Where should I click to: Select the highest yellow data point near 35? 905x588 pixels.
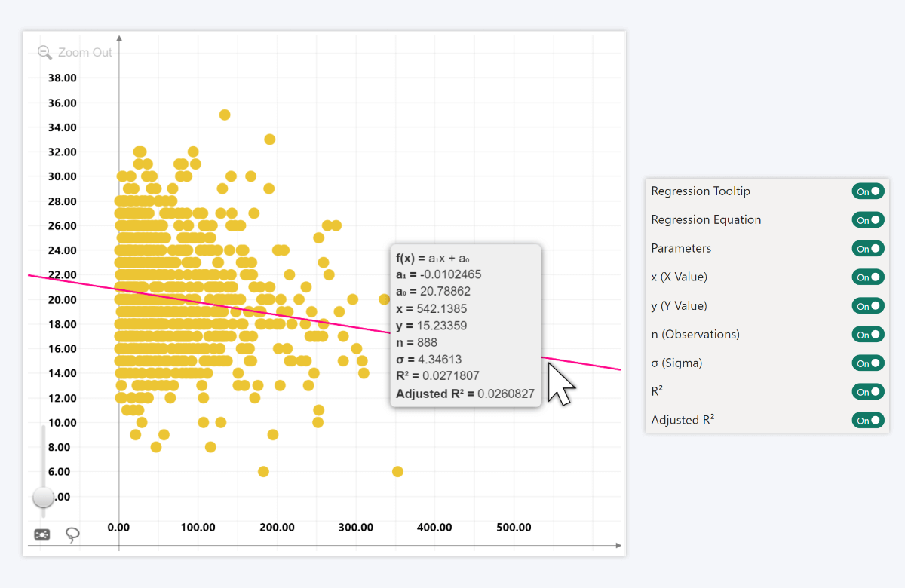click(x=224, y=114)
